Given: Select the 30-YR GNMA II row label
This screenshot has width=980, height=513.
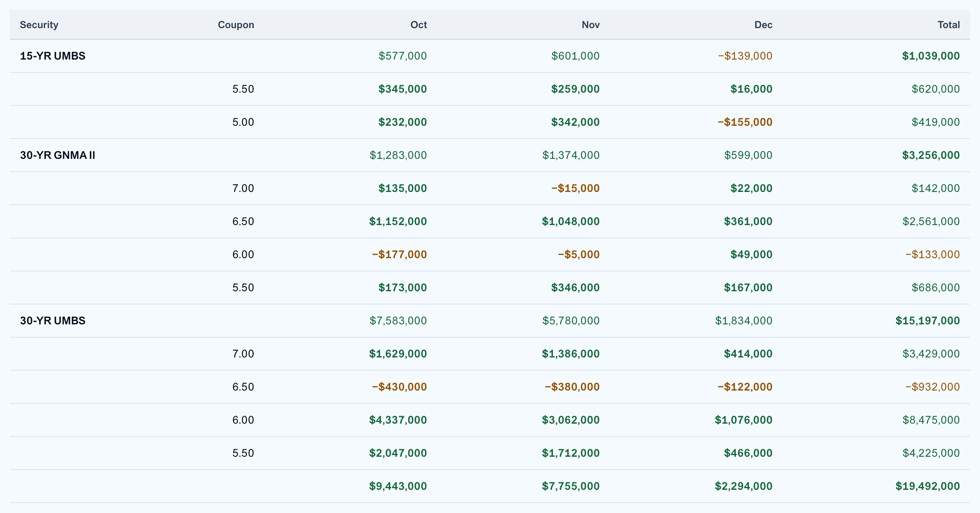Looking at the screenshot, I should [x=58, y=155].
